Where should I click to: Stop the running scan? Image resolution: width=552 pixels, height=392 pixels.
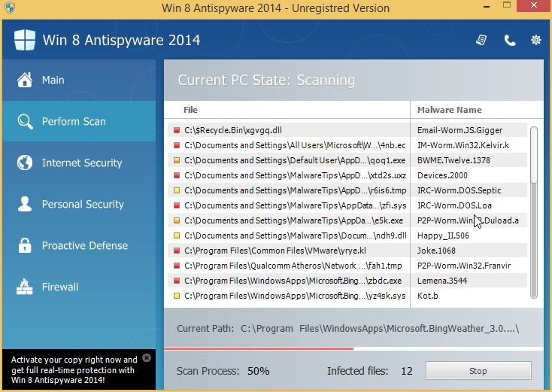coord(478,371)
